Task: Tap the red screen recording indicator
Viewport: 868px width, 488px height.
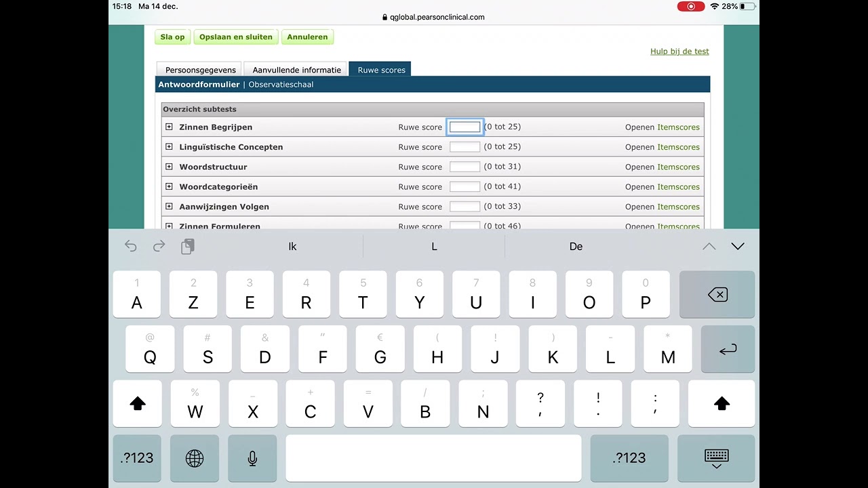Action: (x=691, y=6)
